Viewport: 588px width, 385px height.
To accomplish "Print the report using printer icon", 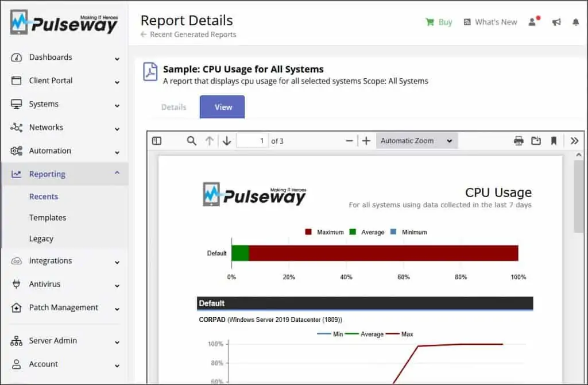I will (519, 141).
